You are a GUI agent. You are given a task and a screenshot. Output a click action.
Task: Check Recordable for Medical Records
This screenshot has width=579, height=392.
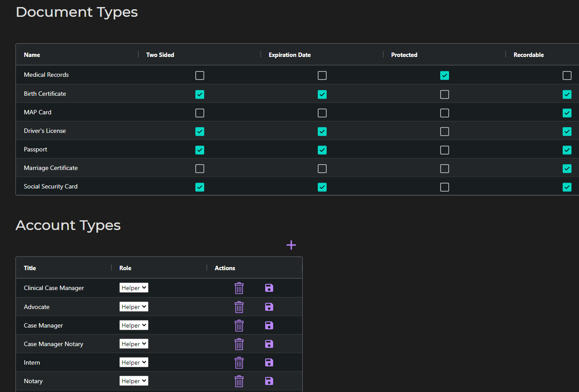coord(567,75)
